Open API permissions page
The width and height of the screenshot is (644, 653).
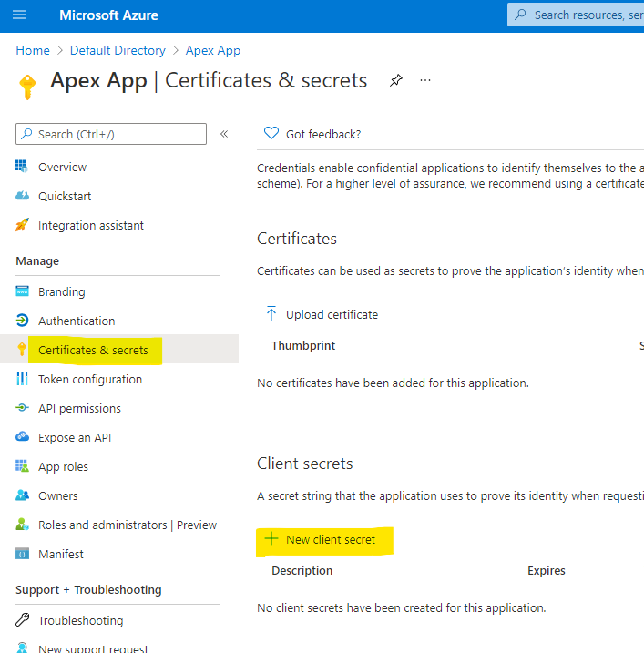[79, 409]
